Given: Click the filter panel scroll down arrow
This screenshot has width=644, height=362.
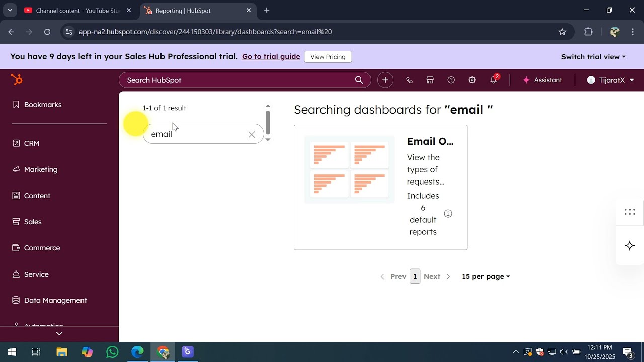Looking at the screenshot, I should (268, 139).
